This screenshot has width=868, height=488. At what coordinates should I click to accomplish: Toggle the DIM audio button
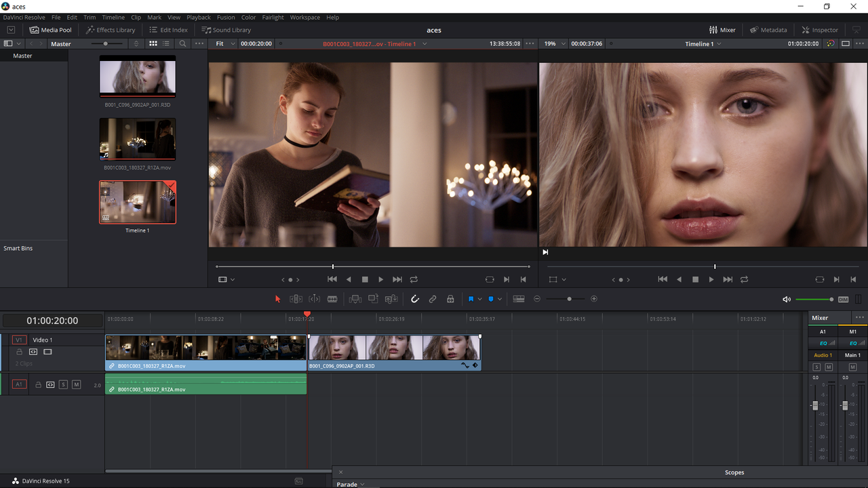[x=843, y=299]
